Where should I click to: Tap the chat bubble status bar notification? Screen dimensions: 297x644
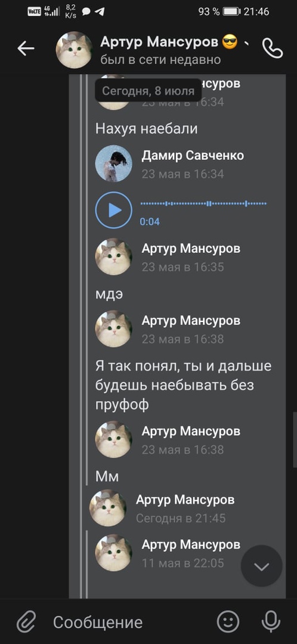[x=86, y=11]
